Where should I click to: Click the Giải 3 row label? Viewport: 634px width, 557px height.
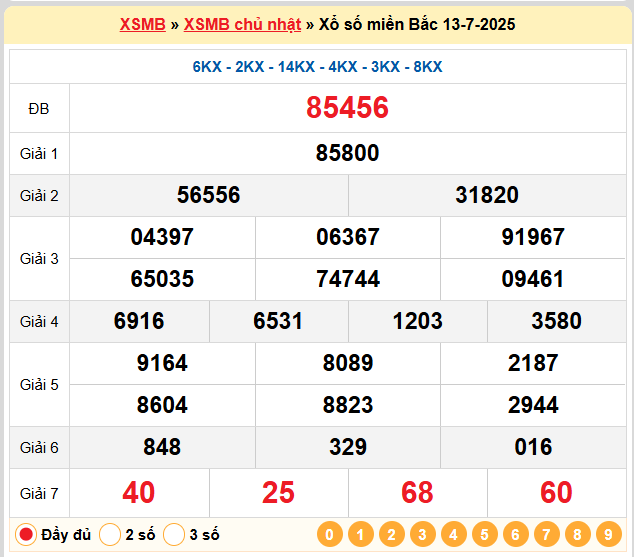(39, 259)
